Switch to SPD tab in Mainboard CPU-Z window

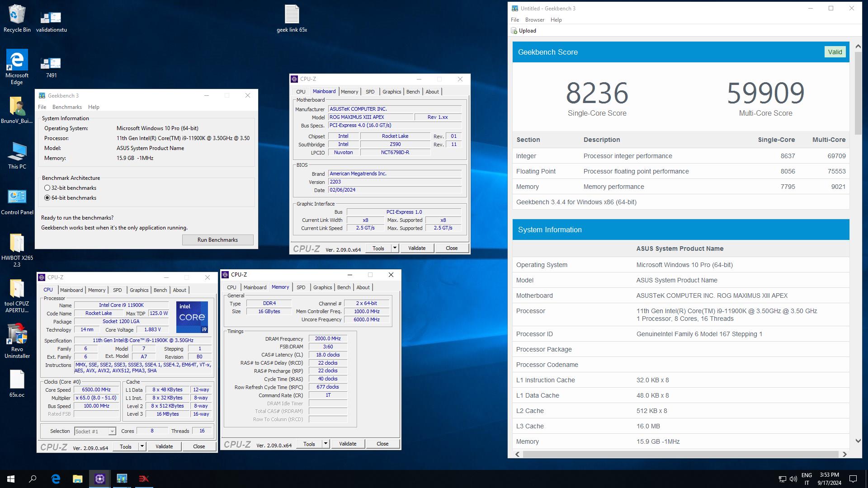pos(370,92)
